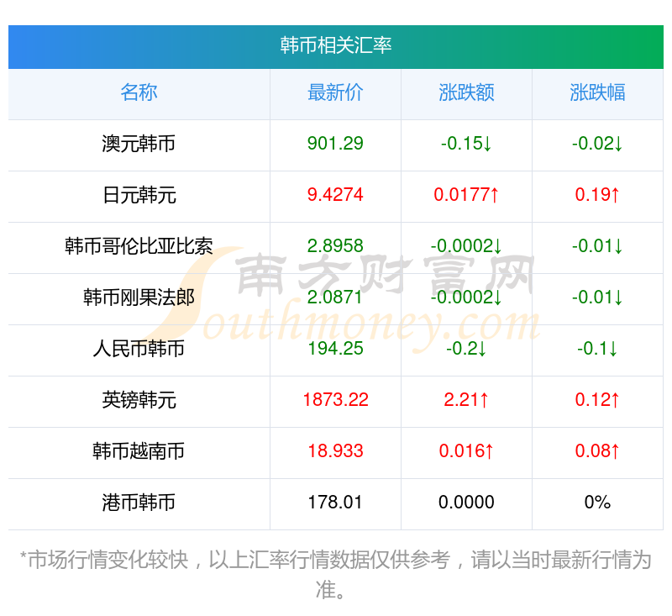Click the change percent 0%
The height and width of the screenshot is (616, 672).
(x=597, y=503)
